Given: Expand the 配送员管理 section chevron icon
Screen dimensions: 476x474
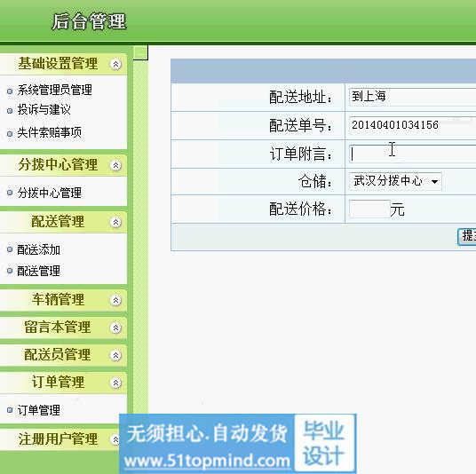Looking at the screenshot, I should click(115, 355).
